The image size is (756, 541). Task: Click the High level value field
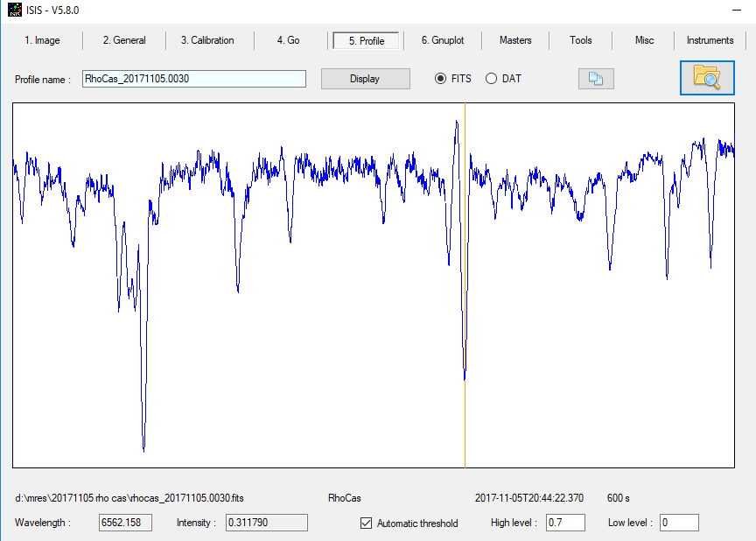click(565, 523)
